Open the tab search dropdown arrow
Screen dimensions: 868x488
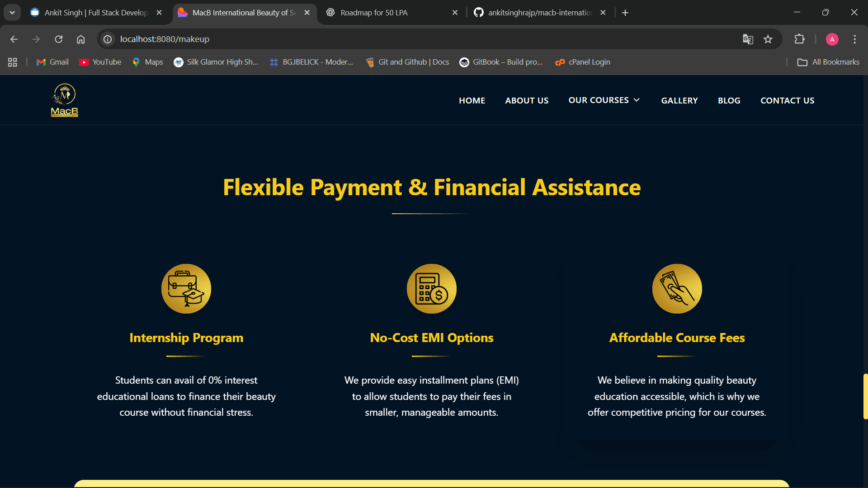[12, 13]
